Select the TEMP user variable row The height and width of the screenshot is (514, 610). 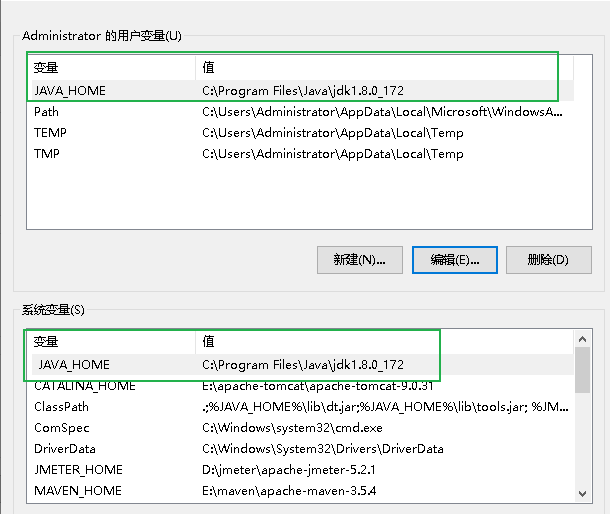point(302,133)
